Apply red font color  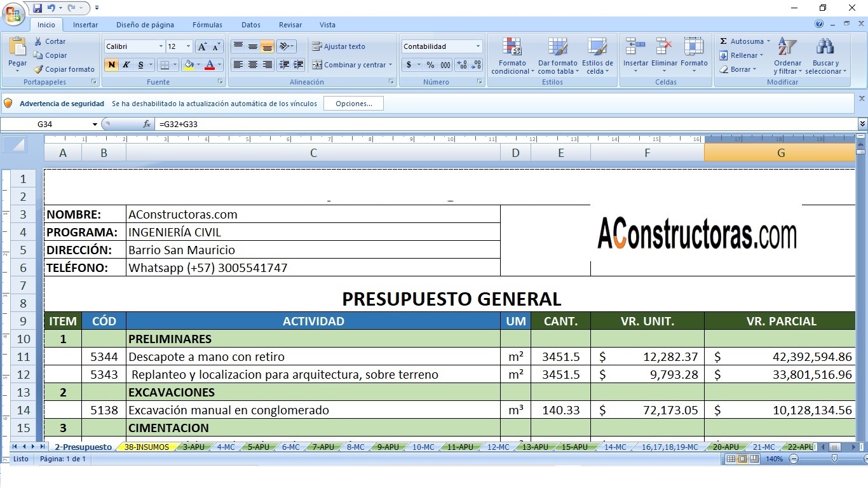click(x=210, y=65)
